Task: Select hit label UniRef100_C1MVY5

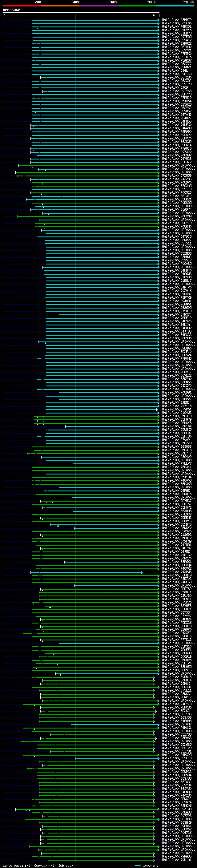Action: [177, 30]
